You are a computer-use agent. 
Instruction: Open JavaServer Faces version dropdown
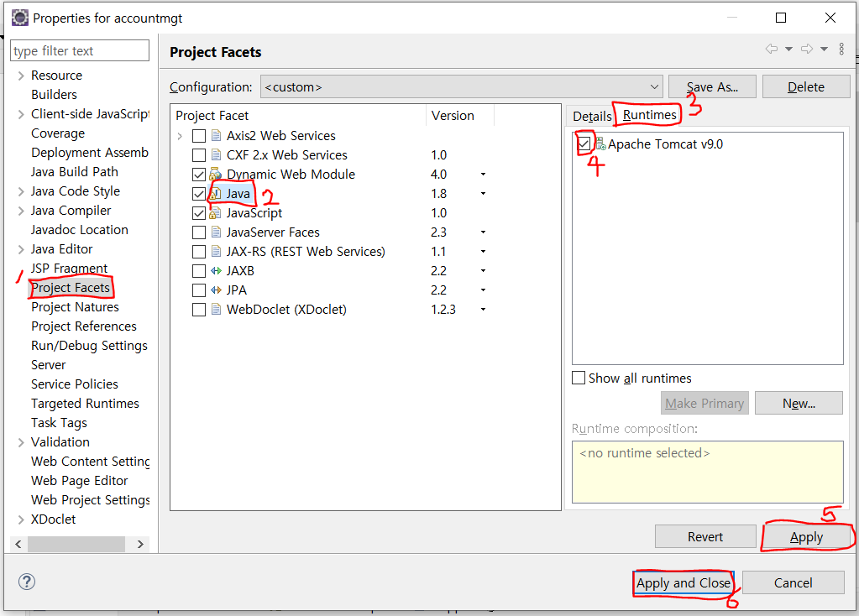pyautogui.click(x=483, y=232)
